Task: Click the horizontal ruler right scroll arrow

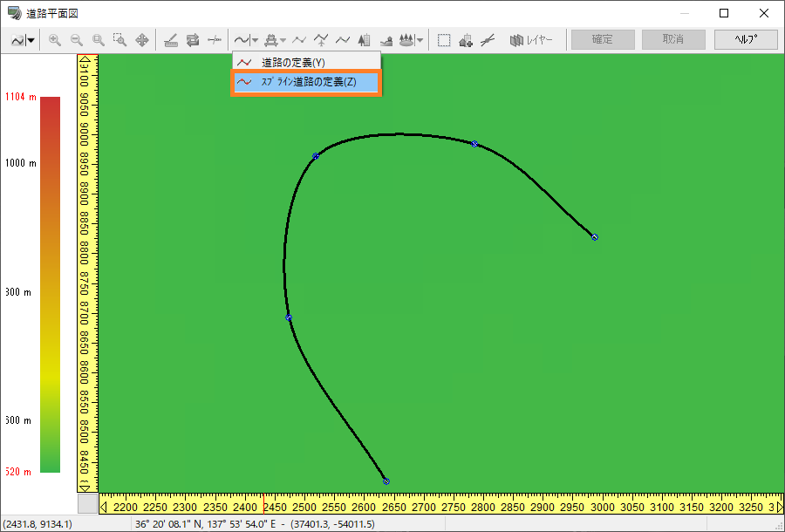Action: [x=779, y=507]
